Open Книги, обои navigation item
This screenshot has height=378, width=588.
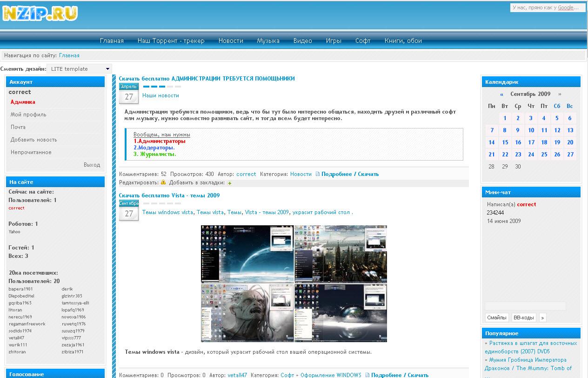coord(403,40)
